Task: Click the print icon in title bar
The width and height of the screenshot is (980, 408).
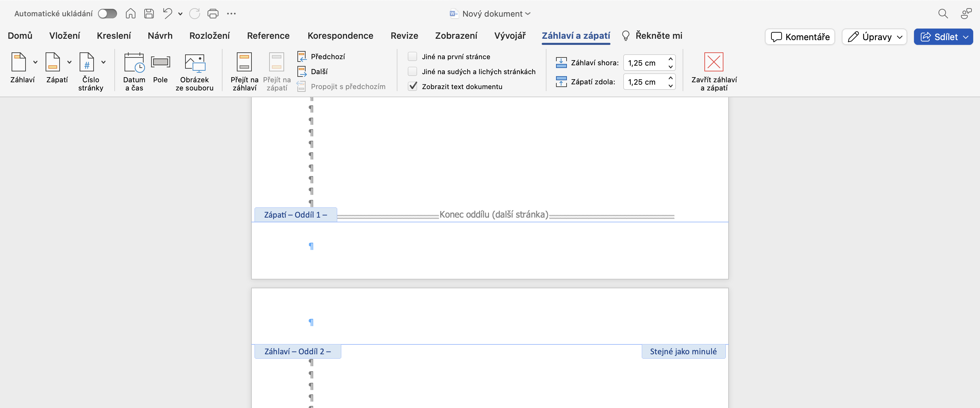Action: click(x=213, y=14)
